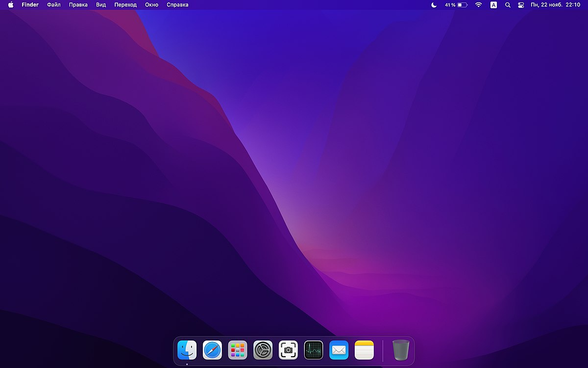This screenshot has width=588, height=368.
Task: Open Activity Monitor in the Dock
Action: pyautogui.click(x=314, y=350)
